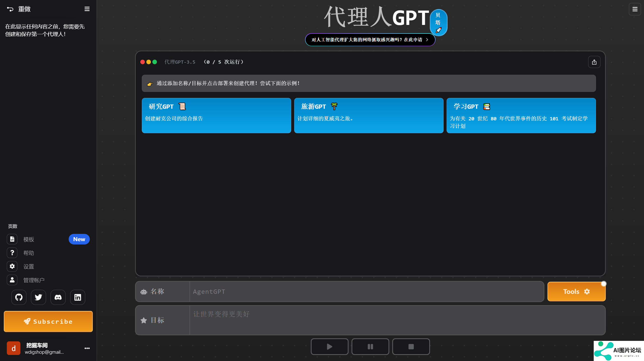Open the network scraping application banner chevron
This screenshot has height=361, width=644.
click(x=427, y=40)
